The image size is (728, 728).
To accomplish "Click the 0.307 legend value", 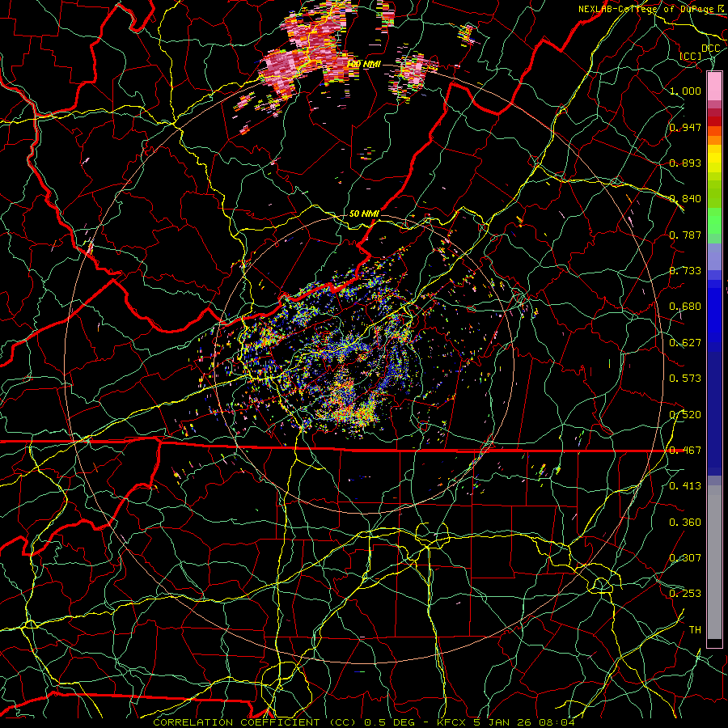I will click(x=685, y=558).
